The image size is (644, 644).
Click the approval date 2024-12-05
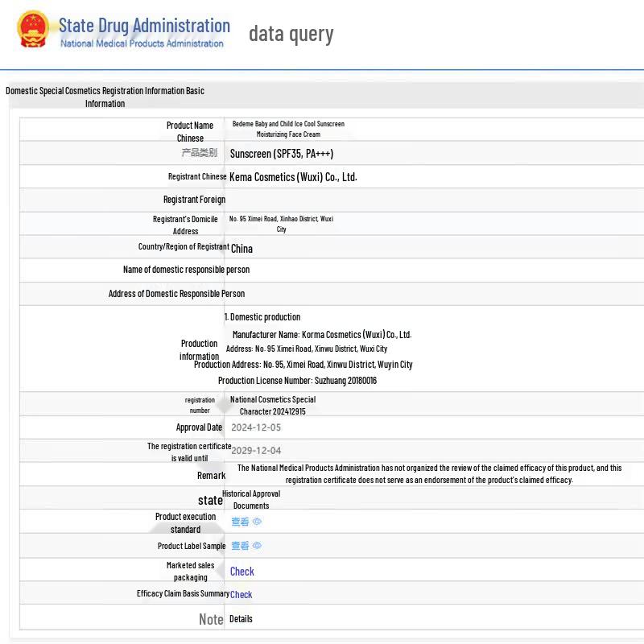pos(256,427)
